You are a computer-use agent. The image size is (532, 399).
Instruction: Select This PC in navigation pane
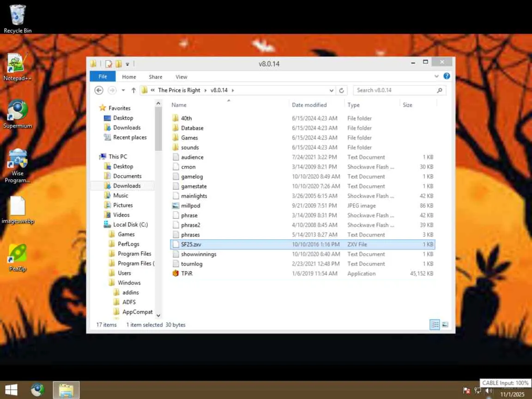point(117,157)
